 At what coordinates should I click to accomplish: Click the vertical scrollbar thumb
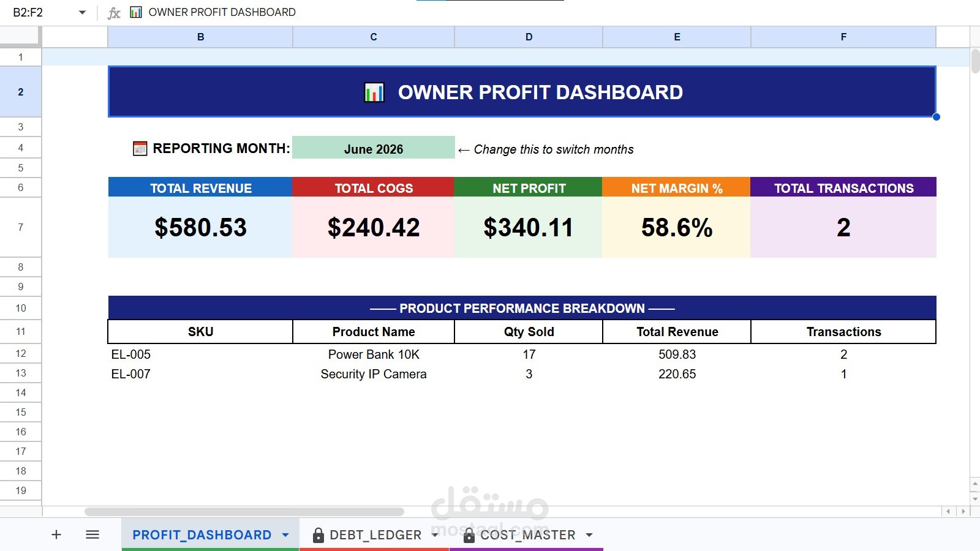(975, 61)
